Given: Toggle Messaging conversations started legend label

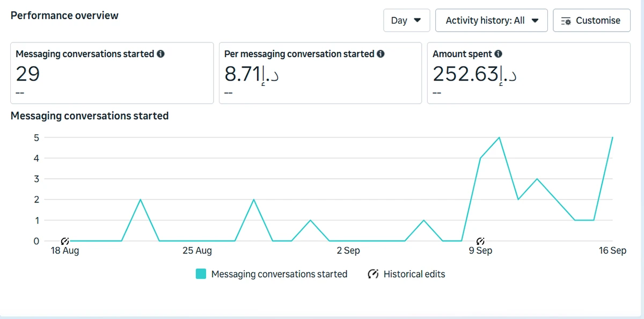Looking at the screenshot, I should click(279, 274).
